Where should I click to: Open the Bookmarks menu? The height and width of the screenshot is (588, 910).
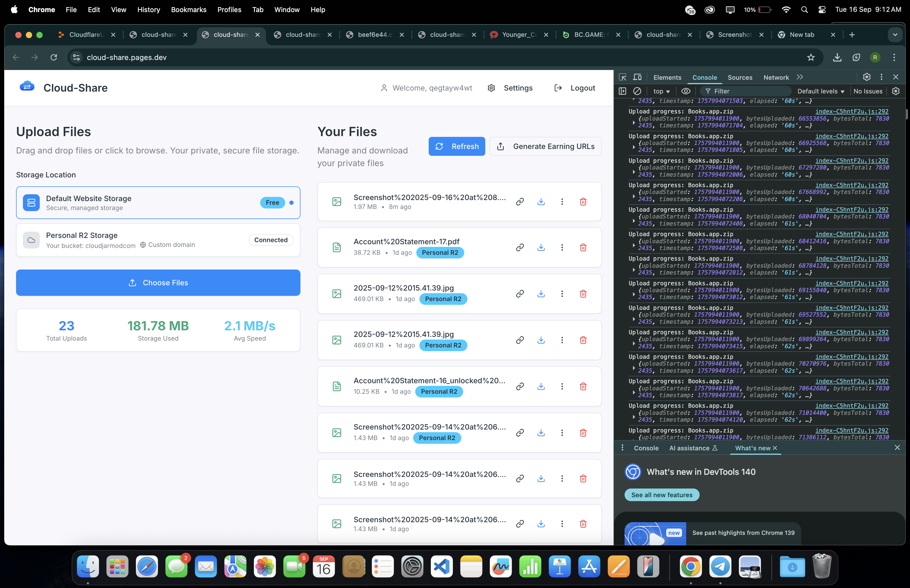(188, 9)
